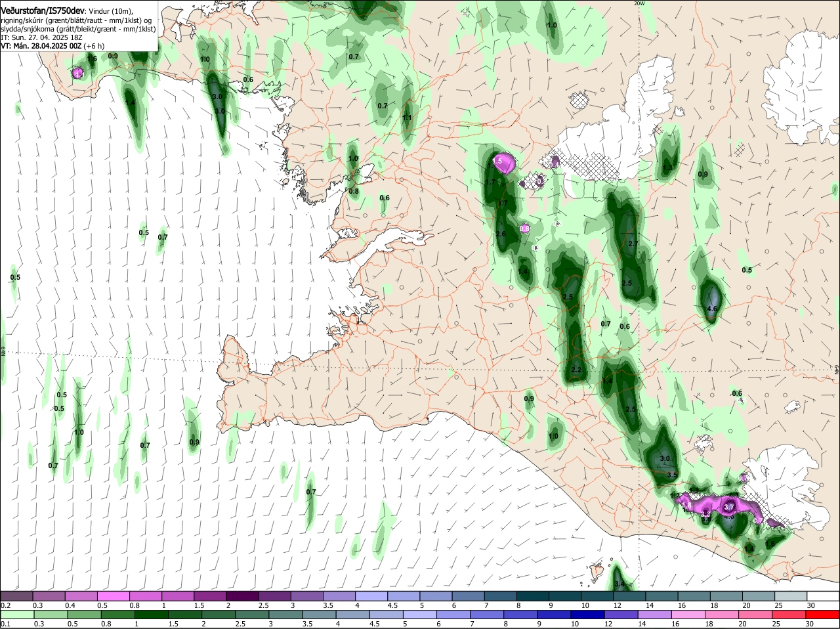Click the bright red 30 swatch in rain legend
The height and width of the screenshot is (629, 840).
[823, 615]
